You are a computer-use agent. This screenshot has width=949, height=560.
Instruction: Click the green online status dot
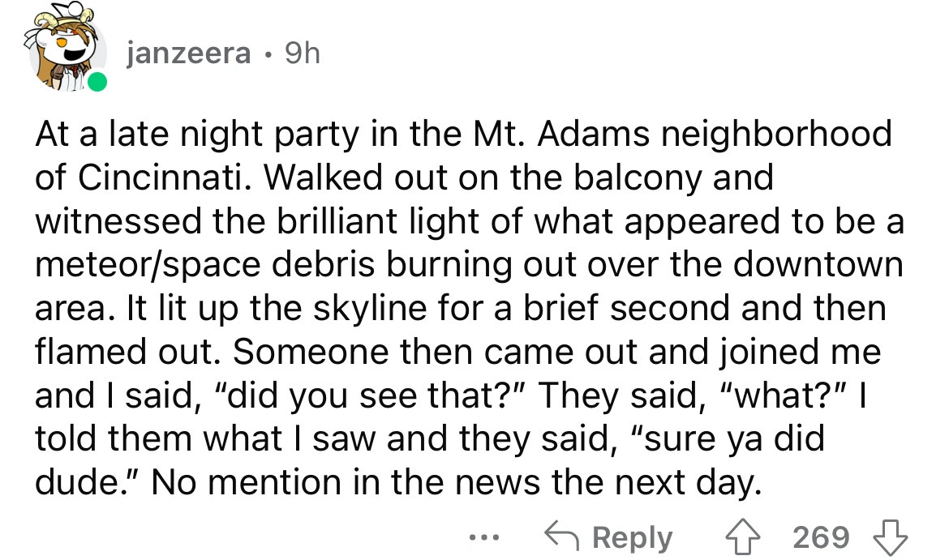click(x=97, y=82)
